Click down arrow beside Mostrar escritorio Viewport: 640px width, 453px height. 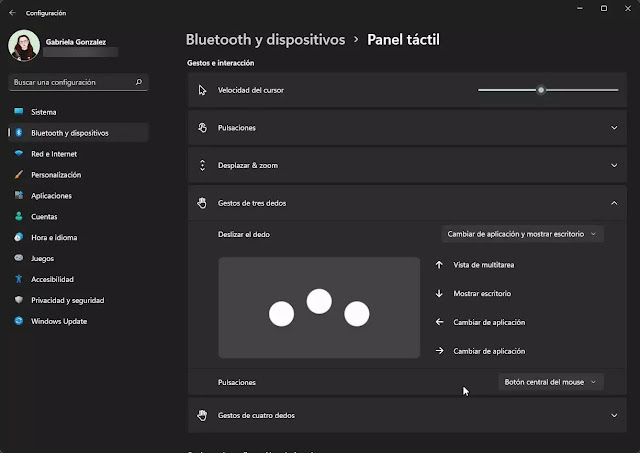[439, 293]
